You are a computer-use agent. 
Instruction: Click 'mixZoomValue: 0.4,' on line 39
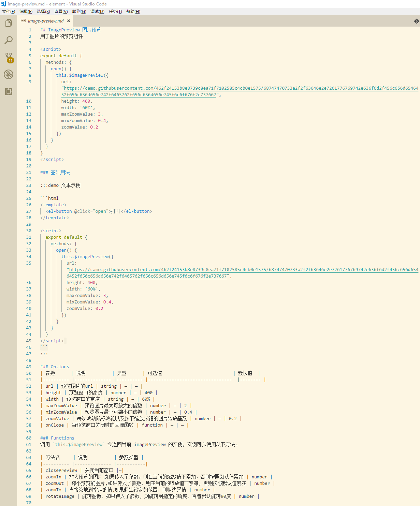90,302
